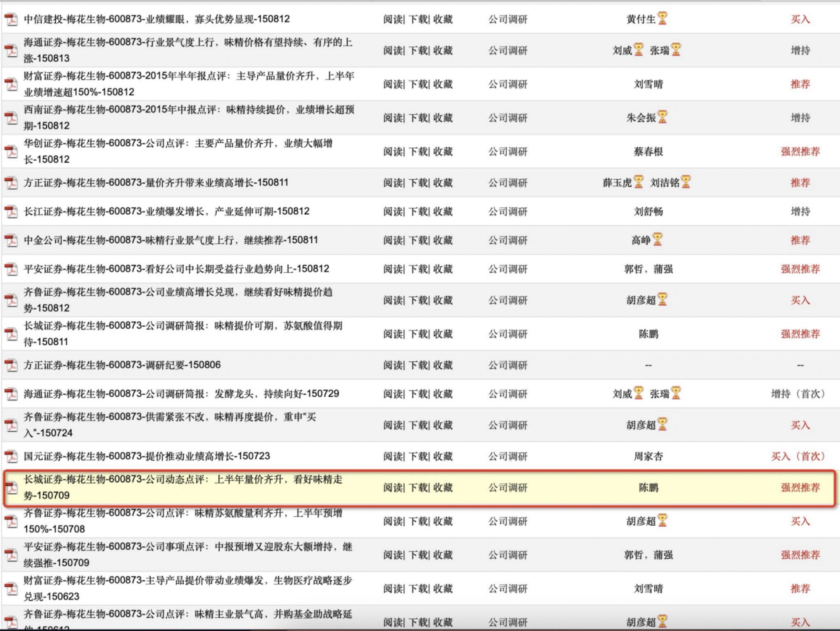Open 西南证券 2015年中报点评 report title

pos(189,117)
